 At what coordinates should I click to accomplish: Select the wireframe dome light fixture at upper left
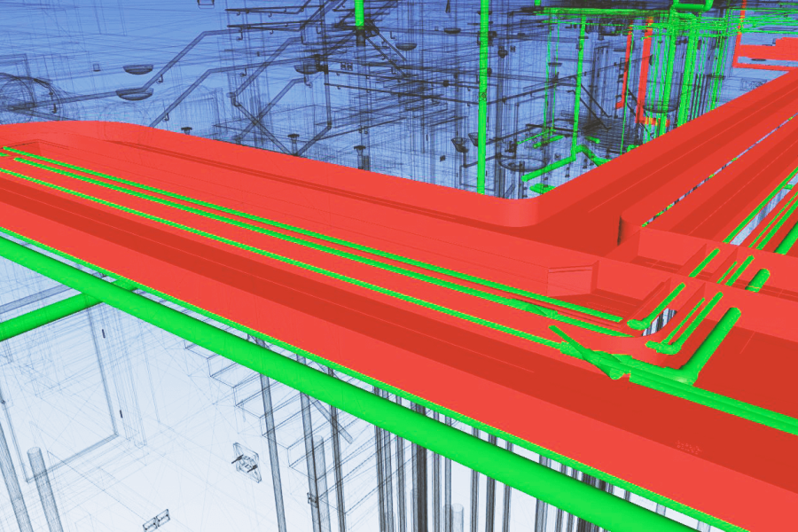138,69
